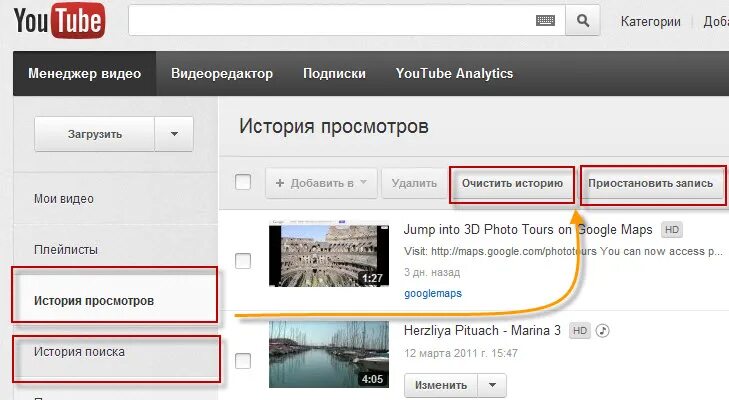Screen dimensions: 729x400
Task: Click Приостановить запись button
Action: tap(650, 183)
